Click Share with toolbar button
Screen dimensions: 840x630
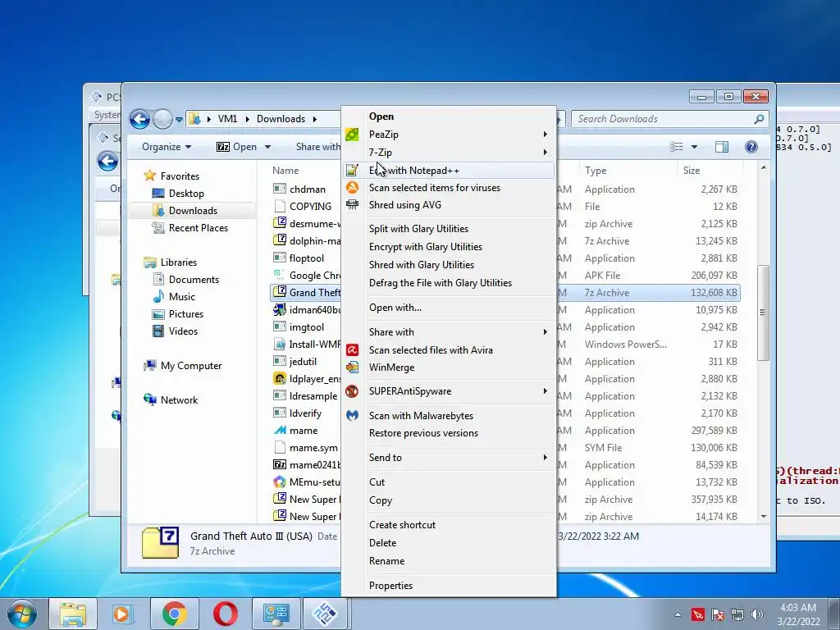(x=317, y=147)
